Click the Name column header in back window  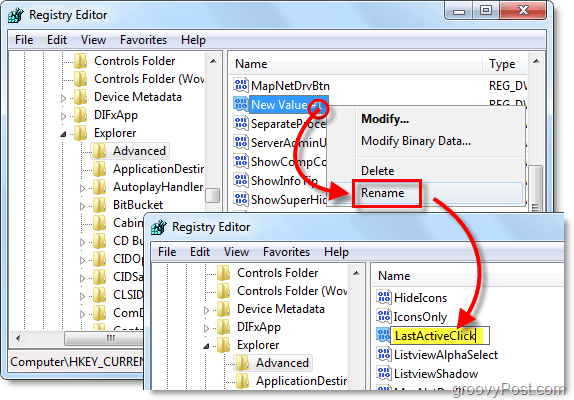357,64
